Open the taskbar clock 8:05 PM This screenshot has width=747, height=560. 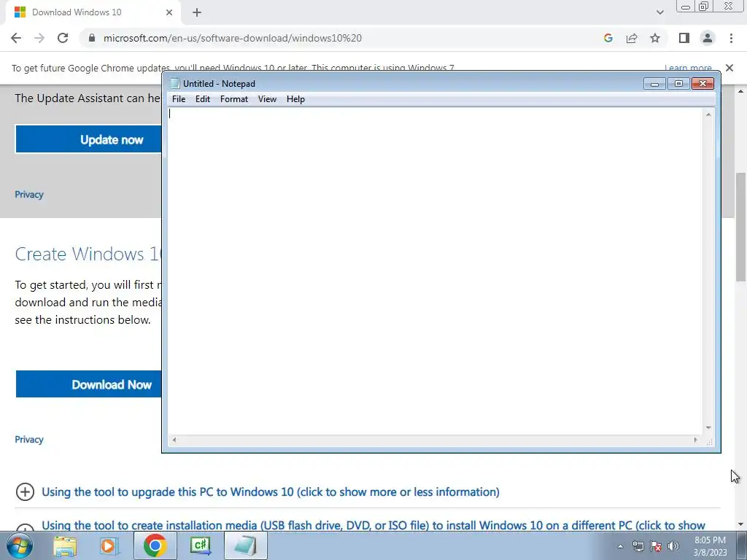[x=711, y=546]
